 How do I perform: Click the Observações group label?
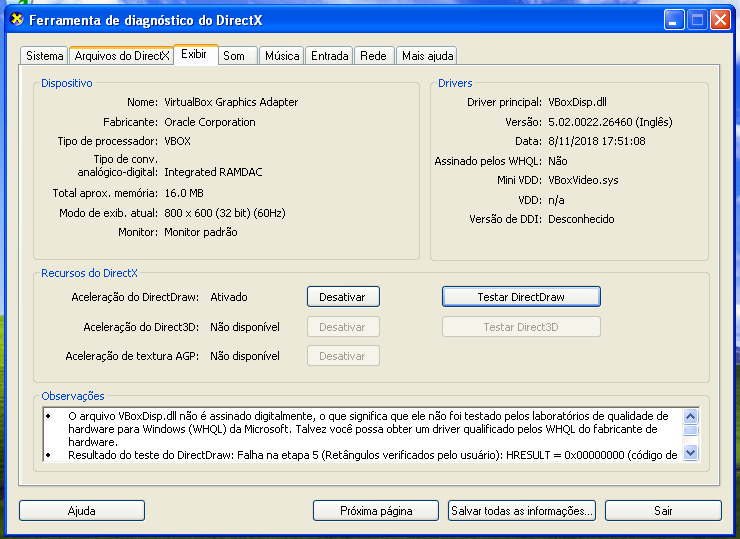[x=73, y=396]
